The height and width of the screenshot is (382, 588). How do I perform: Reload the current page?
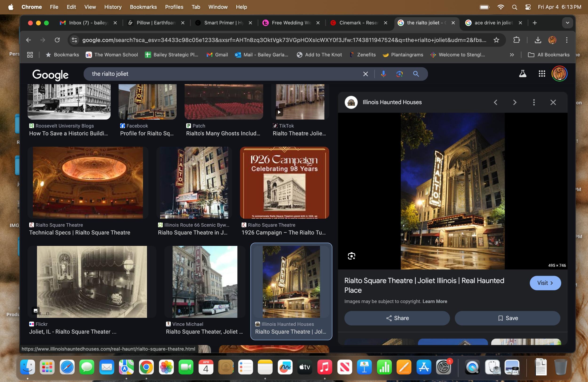57,40
